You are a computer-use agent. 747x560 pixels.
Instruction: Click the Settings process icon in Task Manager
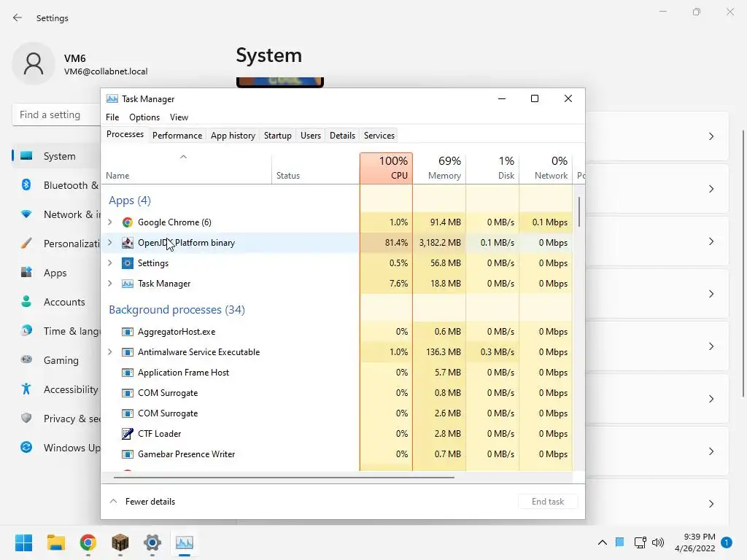pos(127,263)
